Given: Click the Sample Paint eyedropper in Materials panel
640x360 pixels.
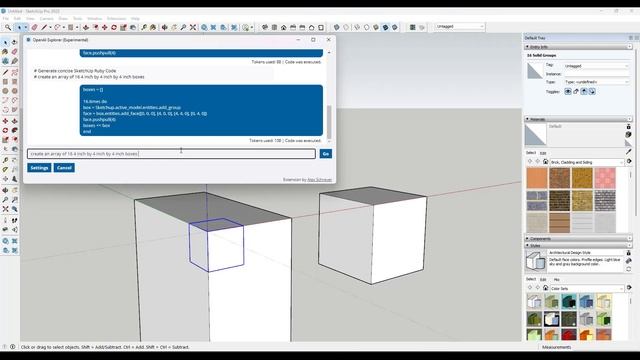Looking at the screenshot, I should (629, 151).
